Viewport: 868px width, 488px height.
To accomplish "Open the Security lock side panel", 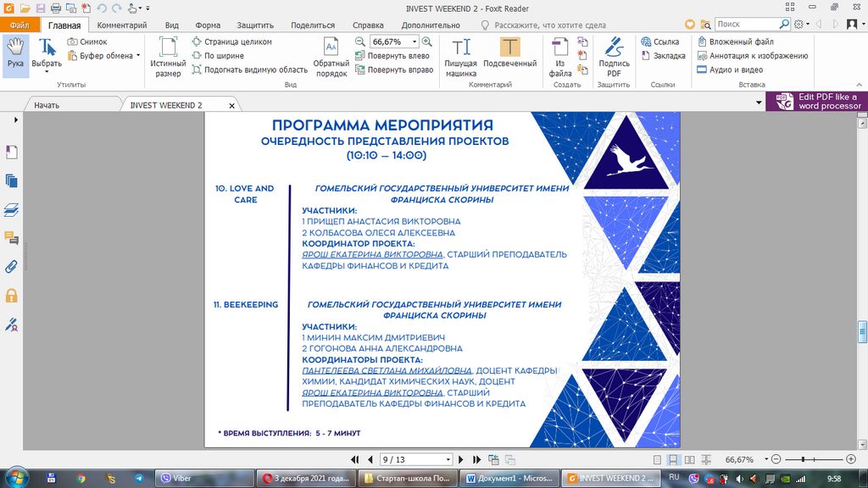I will pos(12,296).
